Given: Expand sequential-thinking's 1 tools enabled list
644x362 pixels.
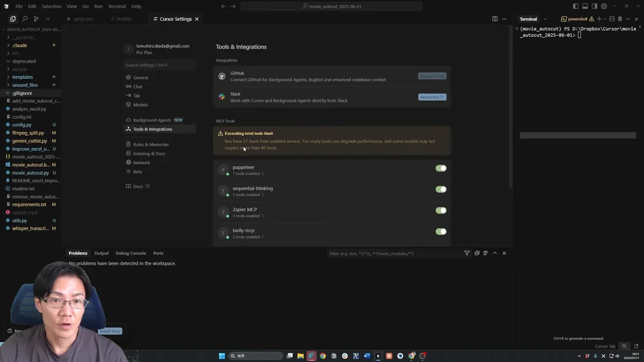Looking at the screenshot, I should pos(248,195).
